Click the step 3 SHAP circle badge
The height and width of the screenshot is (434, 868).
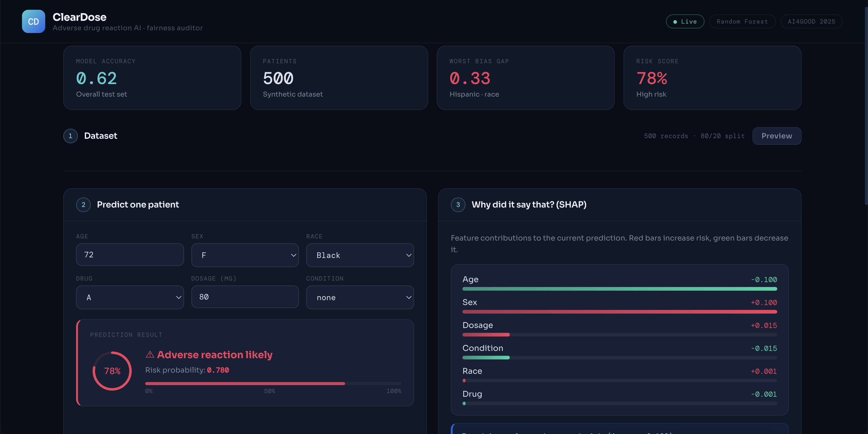pos(458,204)
